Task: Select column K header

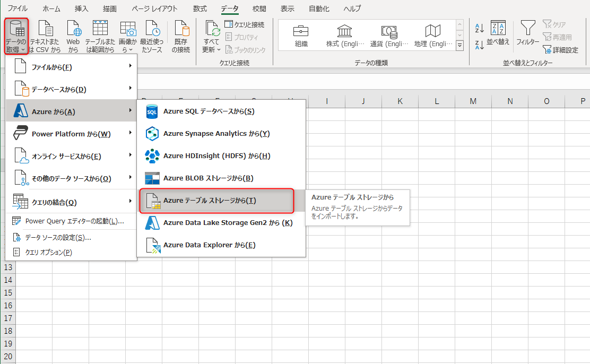Action: click(400, 101)
